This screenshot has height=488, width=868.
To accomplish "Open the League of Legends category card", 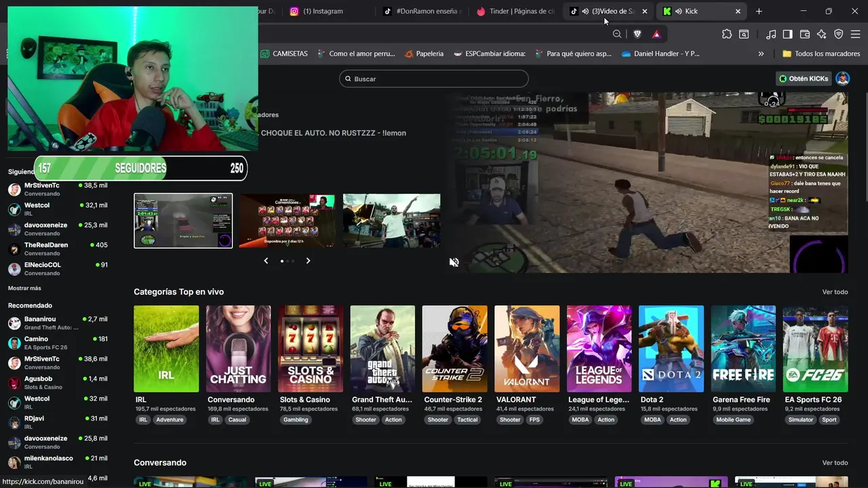I will [599, 348].
